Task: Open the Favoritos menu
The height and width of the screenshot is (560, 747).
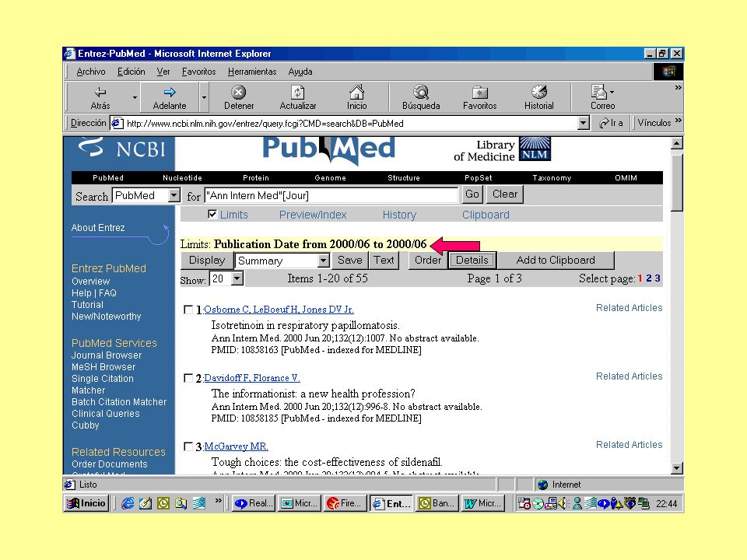Action: 198,72
